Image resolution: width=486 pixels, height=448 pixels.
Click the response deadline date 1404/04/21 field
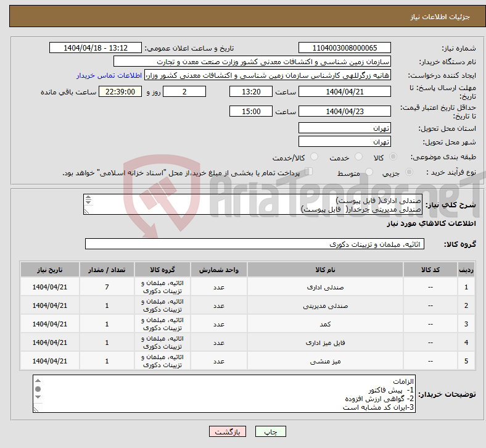(344, 91)
